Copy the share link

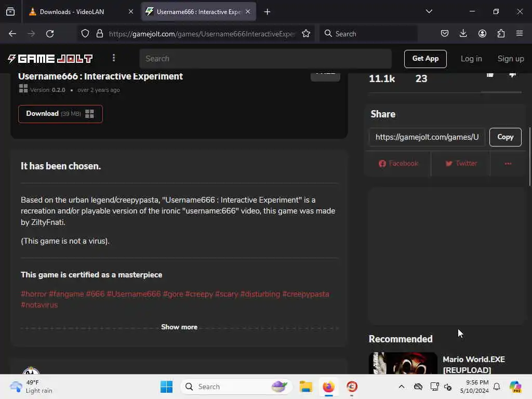tap(505, 137)
